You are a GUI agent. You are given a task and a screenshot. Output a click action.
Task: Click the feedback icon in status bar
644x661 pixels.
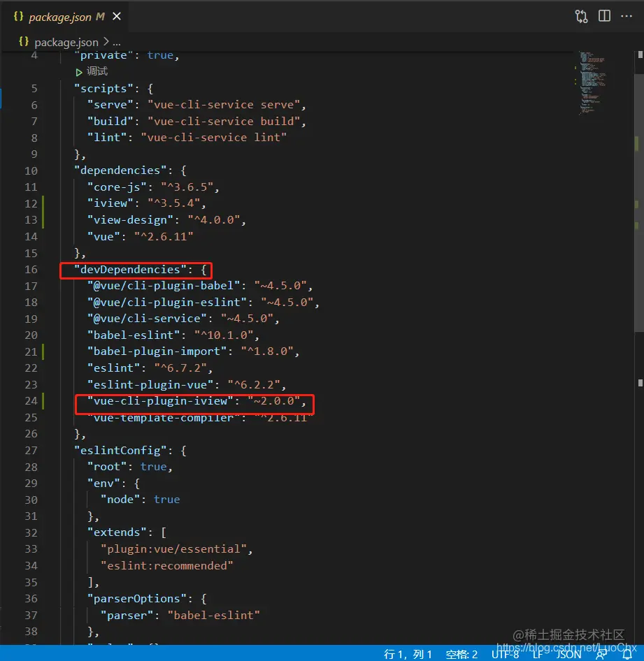pyautogui.click(x=601, y=654)
